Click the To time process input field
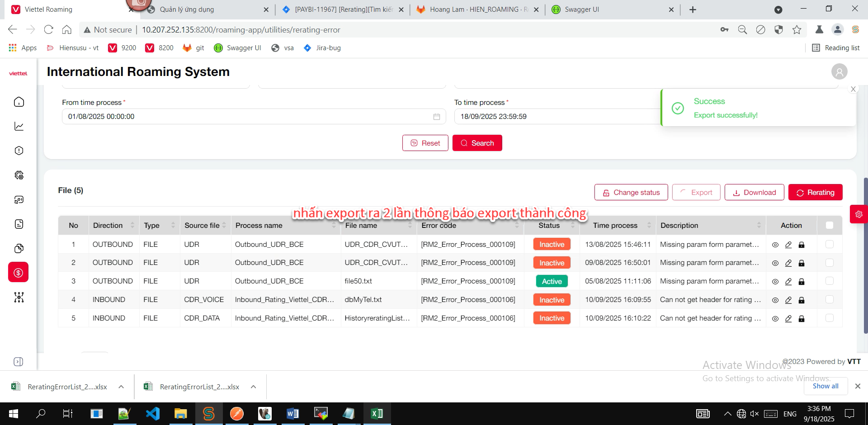The width and height of the screenshot is (868, 425). pos(556,117)
